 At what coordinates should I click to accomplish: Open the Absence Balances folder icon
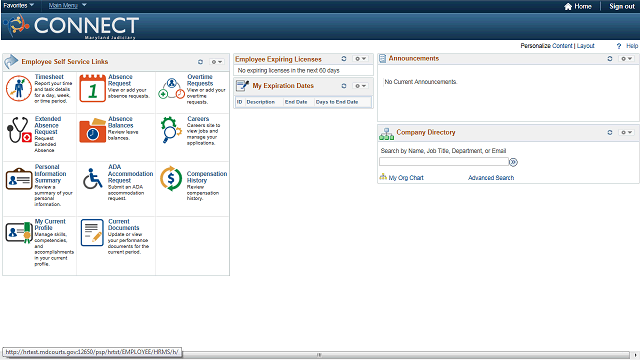93,130
